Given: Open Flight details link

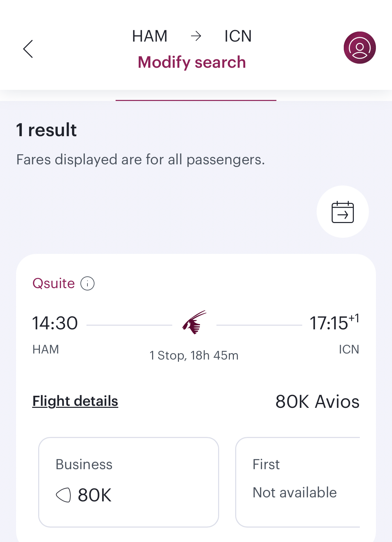Looking at the screenshot, I should click(x=75, y=401).
